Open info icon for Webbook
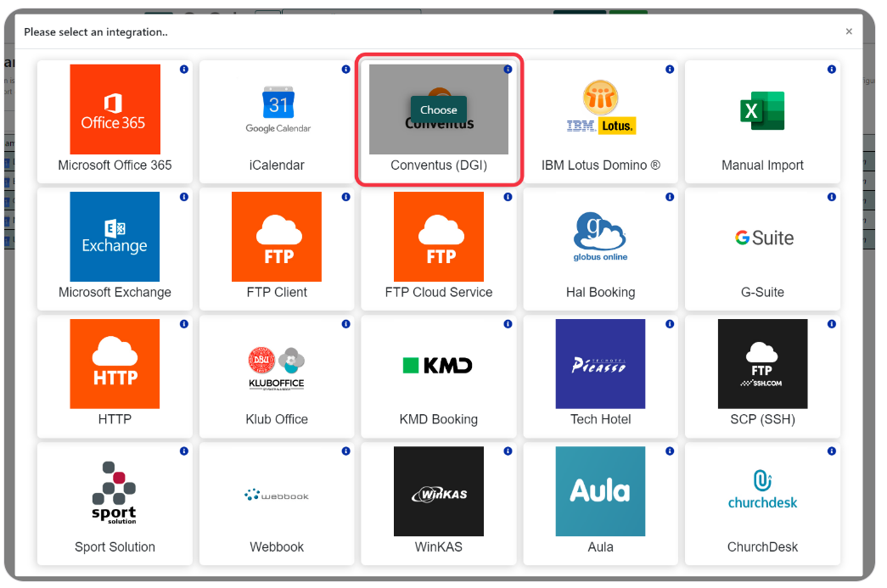Image resolution: width=887 pixels, height=588 pixels. [x=345, y=451]
